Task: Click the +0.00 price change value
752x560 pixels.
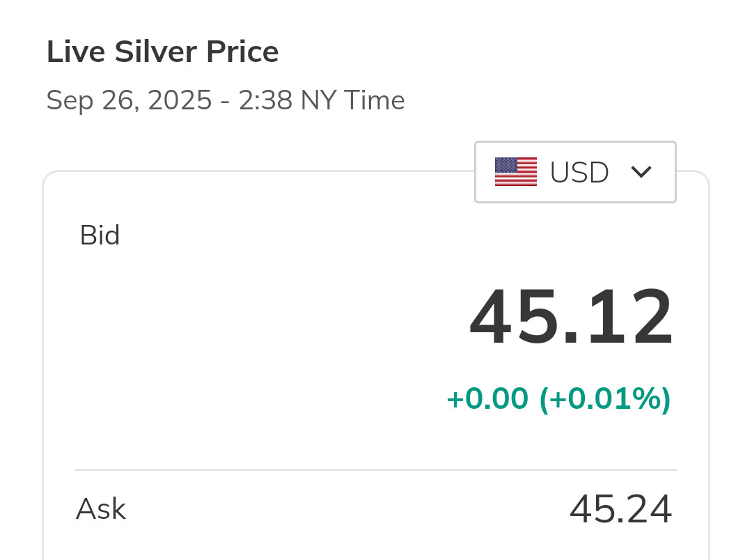Action: coord(487,399)
